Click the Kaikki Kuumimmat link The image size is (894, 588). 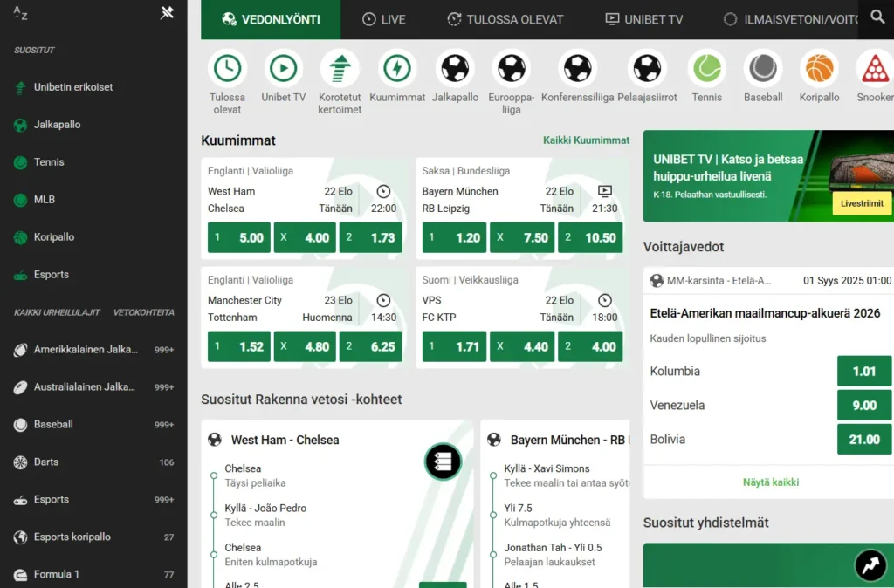pos(586,140)
